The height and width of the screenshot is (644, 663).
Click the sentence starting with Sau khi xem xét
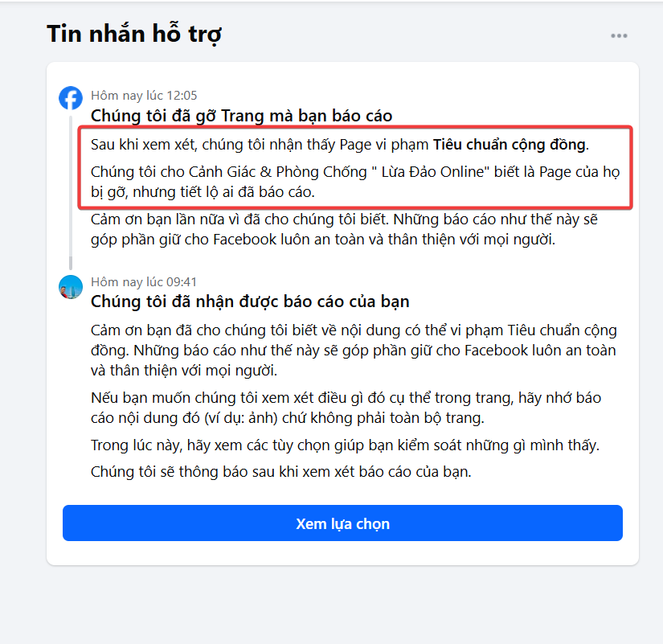click(x=339, y=145)
